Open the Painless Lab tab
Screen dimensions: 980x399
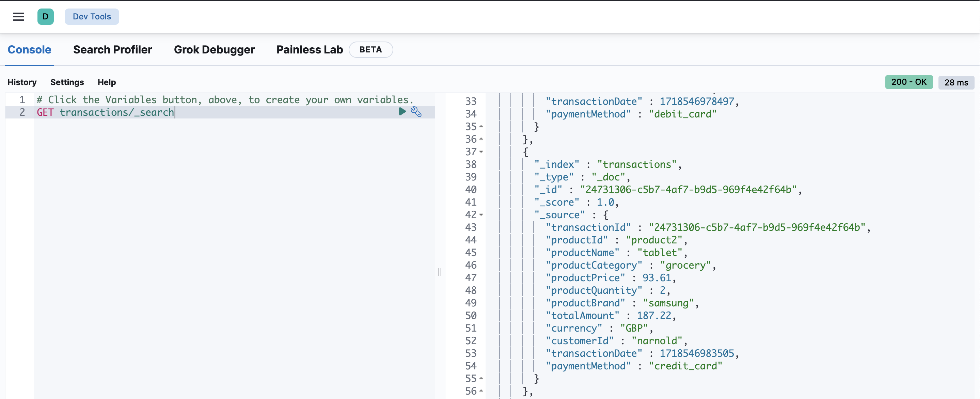coord(309,50)
